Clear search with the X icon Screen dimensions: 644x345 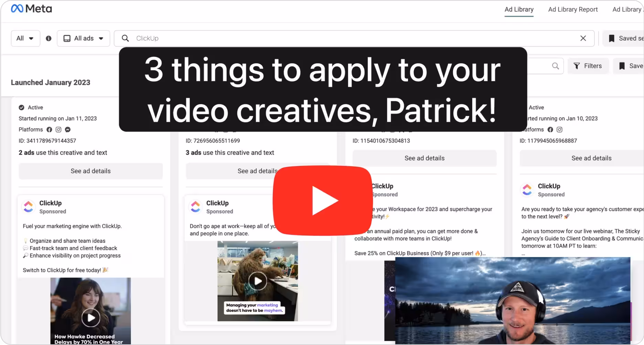tap(583, 38)
